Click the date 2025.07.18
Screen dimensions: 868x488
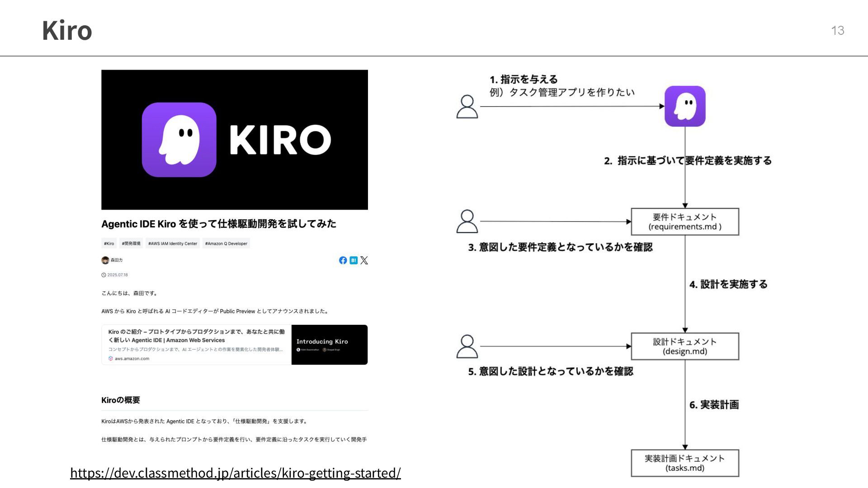pos(118,275)
